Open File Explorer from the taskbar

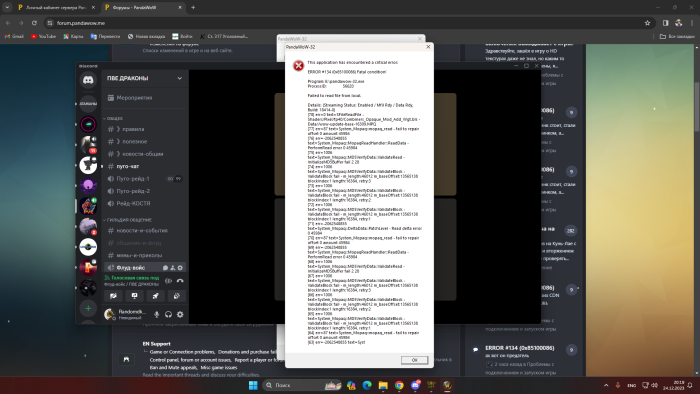click(x=383, y=385)
